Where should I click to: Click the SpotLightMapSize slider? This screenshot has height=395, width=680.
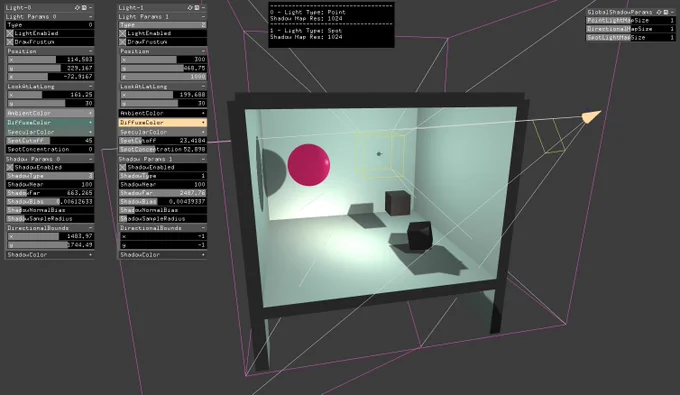pos(631,38)
